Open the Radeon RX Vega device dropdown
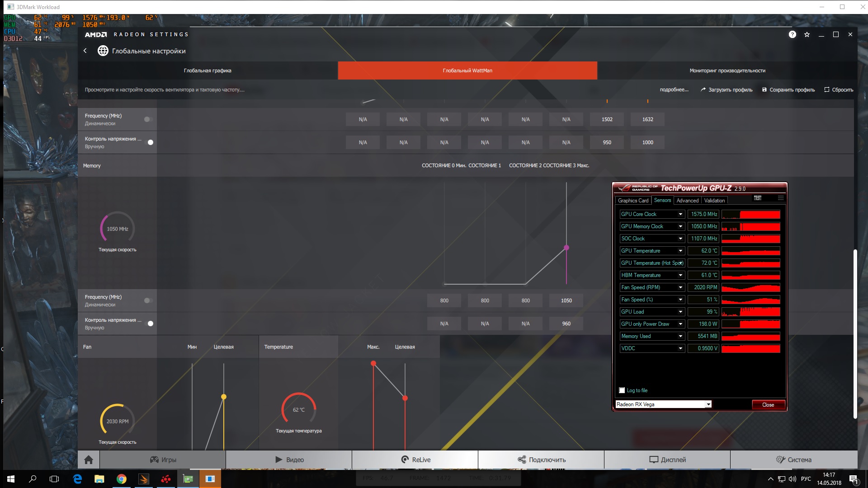 pyautogui.click(x=708, y=404)
